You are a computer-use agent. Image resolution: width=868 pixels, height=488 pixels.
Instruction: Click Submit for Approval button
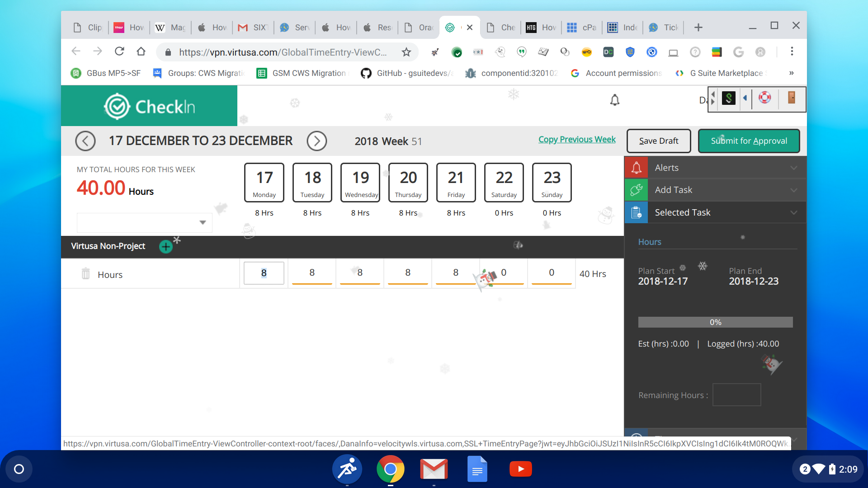[x=749, y=141]
